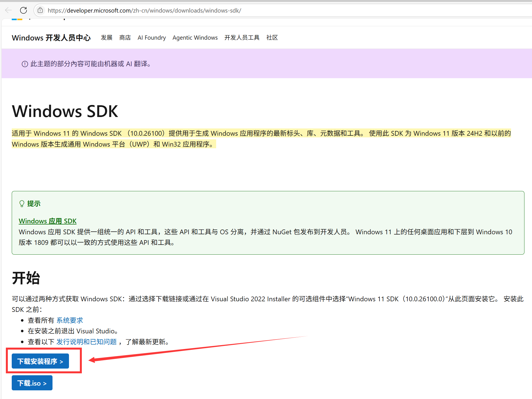Image resolution: width=532 pixels, height=399 pixels.
Task: Click the info icon in the translation notice
Action: (25, 64)
